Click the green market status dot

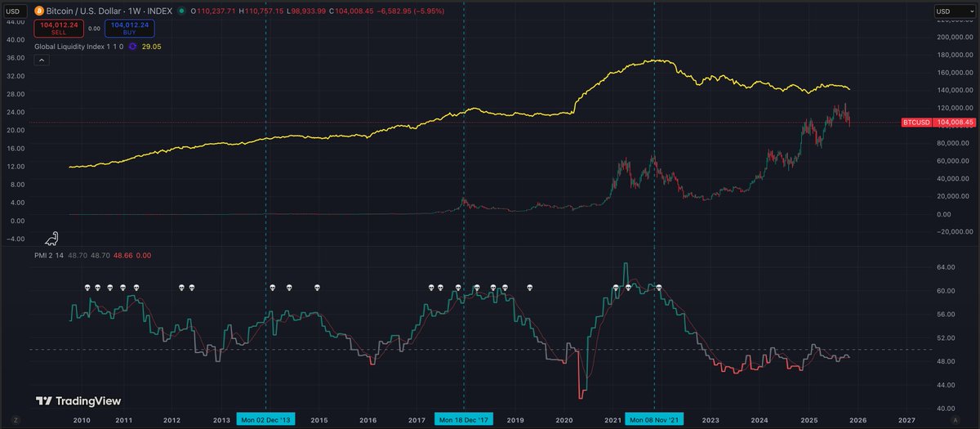[181, 11]
